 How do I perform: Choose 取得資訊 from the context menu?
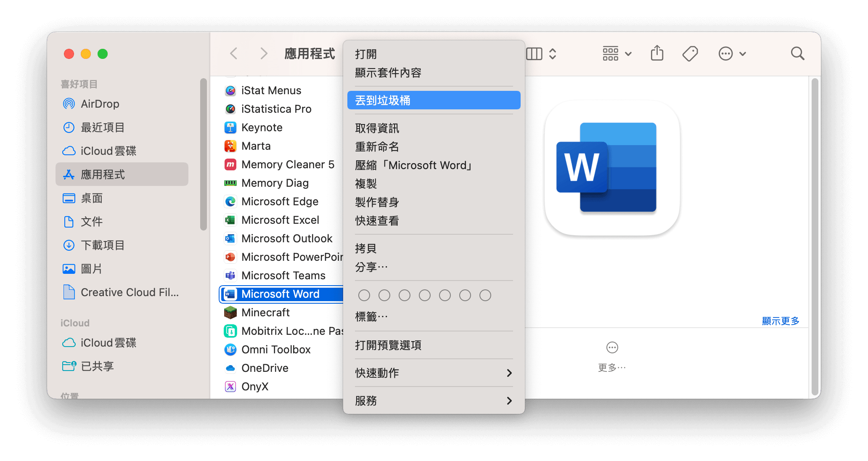pyautogui.click(x=434, y=128)
